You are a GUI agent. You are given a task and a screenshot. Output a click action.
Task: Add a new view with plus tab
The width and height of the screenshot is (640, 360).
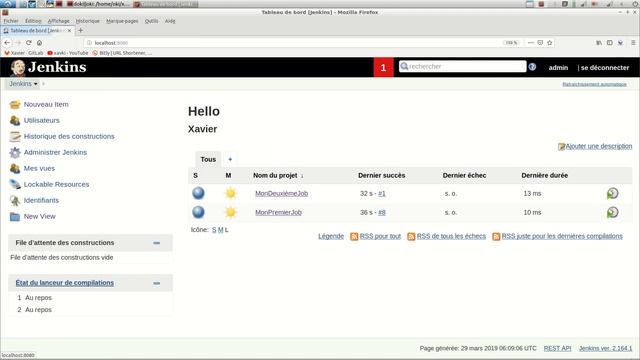(230, 159)
